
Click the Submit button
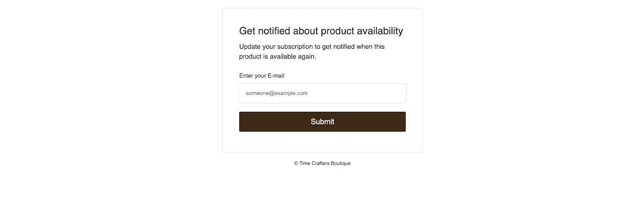(322, 122)
